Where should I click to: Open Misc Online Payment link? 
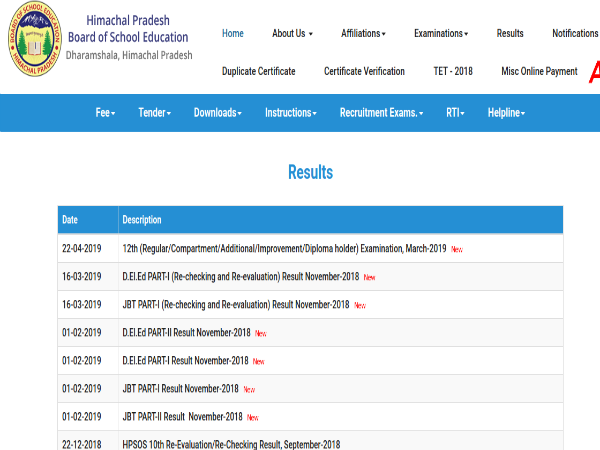click(x=539, y=71)
